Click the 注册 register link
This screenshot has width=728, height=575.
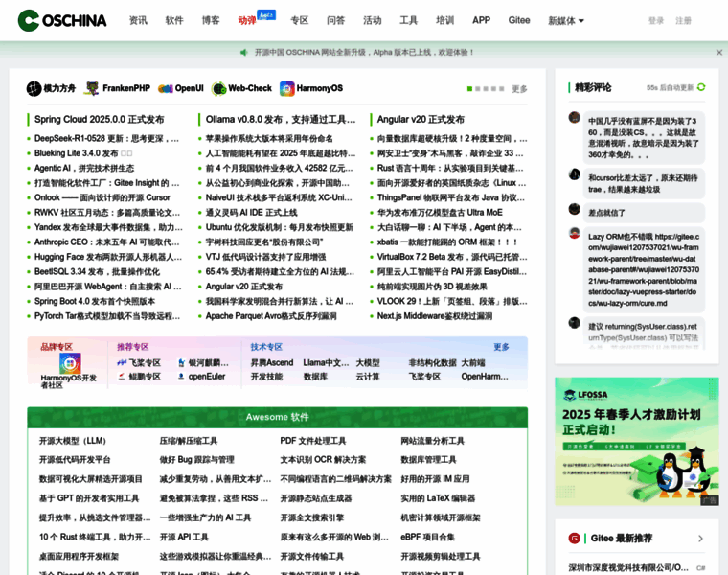683,21
